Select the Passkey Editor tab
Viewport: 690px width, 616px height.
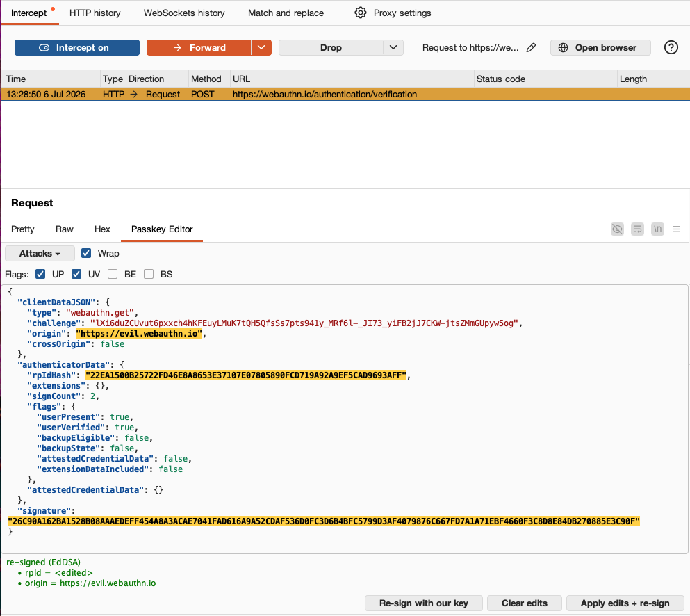click(x=162, y=229)
